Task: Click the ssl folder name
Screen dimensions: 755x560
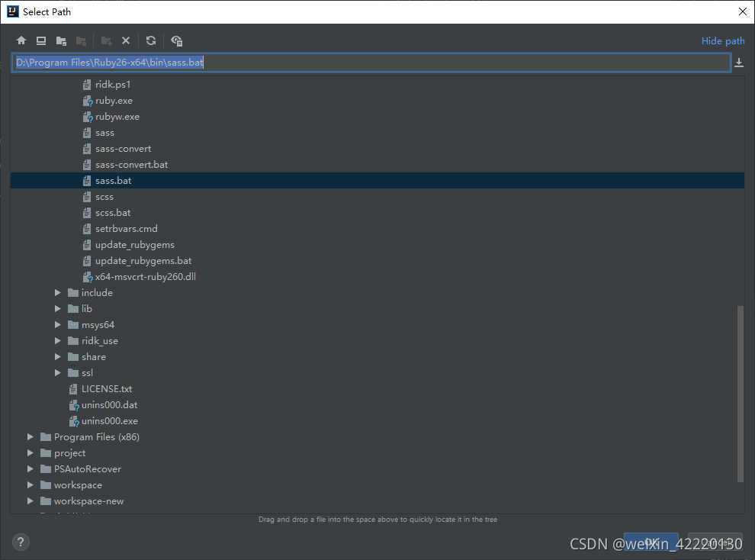Action: 87,372
